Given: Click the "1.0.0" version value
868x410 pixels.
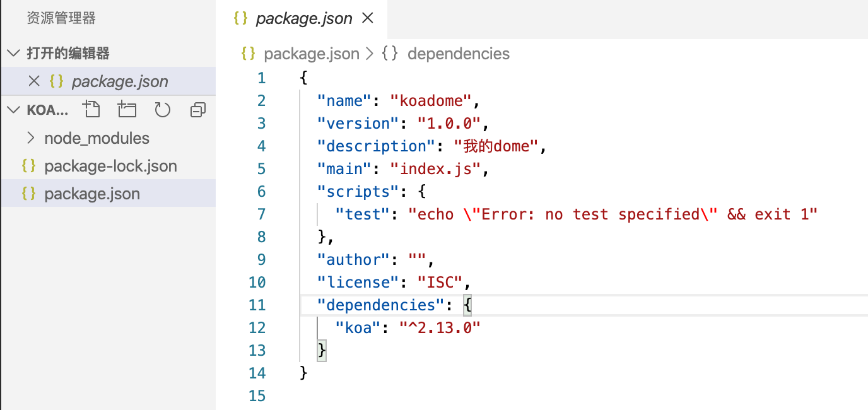Looking at the screenshot, I should (x=449, y=124).
